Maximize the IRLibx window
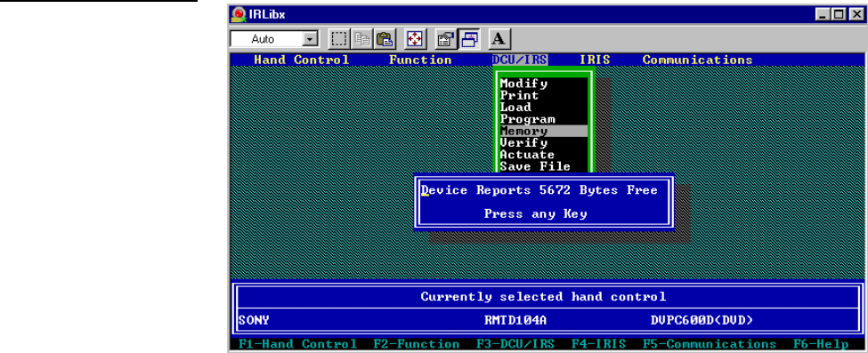 839,14
